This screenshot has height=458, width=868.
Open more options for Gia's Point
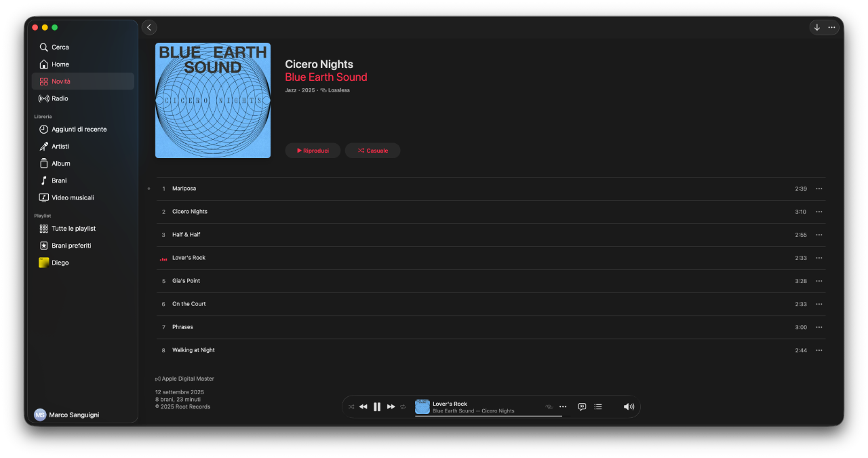pyautogui.click(x=819, y=281)
